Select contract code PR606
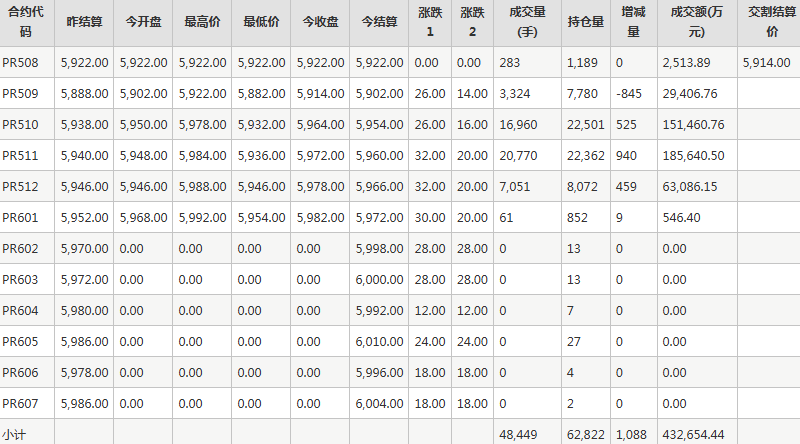 (20, 373)
